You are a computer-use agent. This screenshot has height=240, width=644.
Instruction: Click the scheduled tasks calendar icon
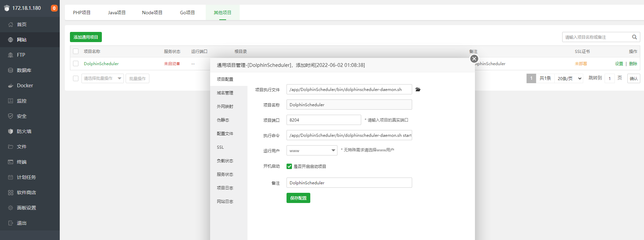[x=11, y=177]
